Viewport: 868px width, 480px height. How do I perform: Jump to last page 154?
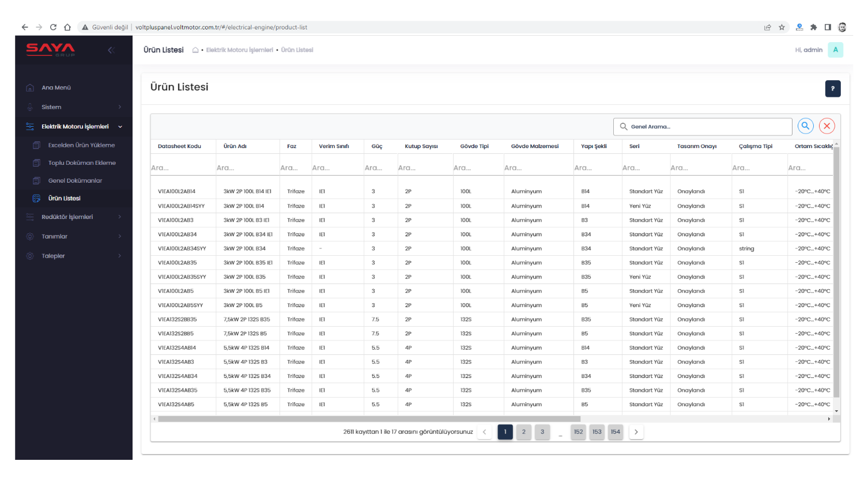coord(615,432)
